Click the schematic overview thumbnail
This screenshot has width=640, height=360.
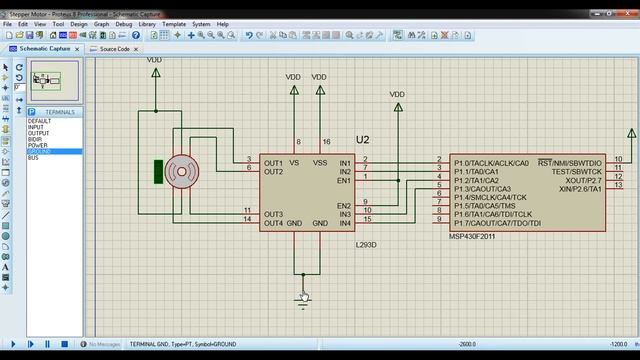55,81
